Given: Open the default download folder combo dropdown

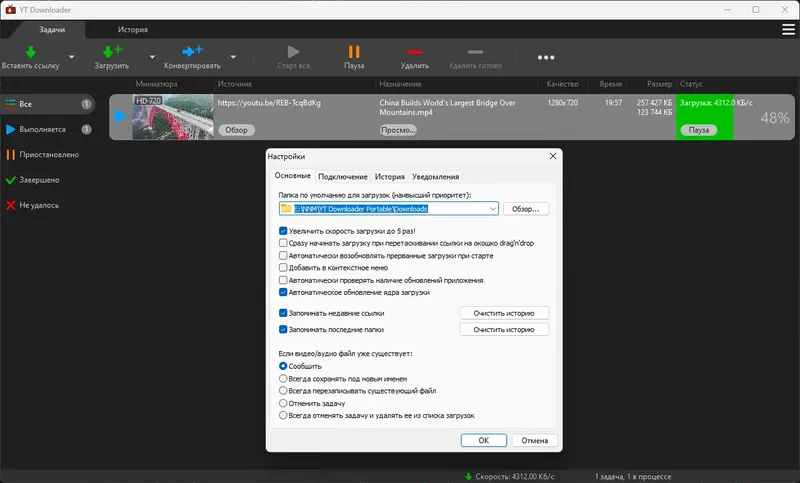Looking at the screenshot, I should pos(492,209).
